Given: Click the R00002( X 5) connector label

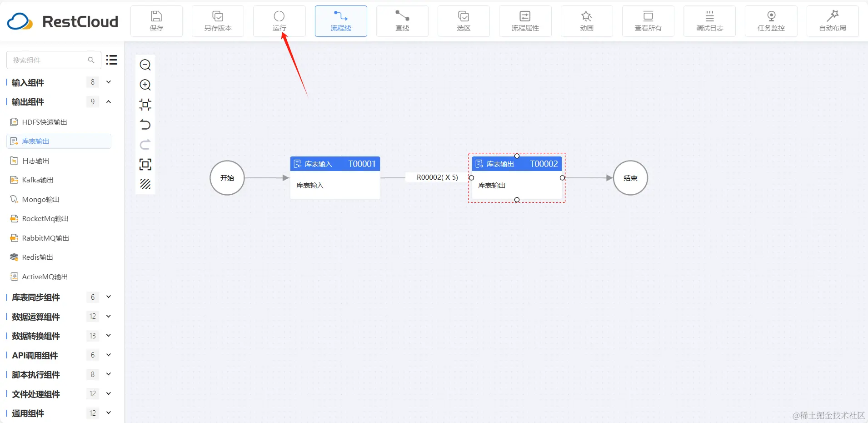Looking at the screenshot, I should tap(437, 177).
